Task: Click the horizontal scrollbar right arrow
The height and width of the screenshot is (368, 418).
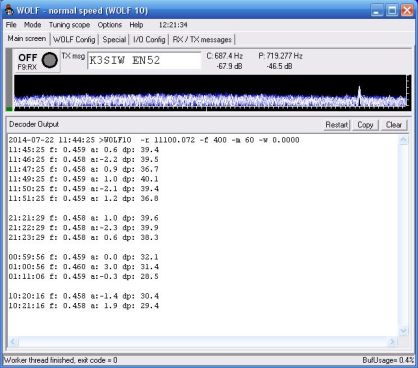Action: click(x=392, y=341)
